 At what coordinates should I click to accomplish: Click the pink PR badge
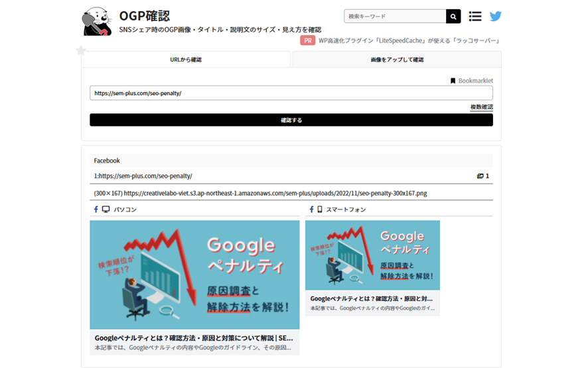307,40
